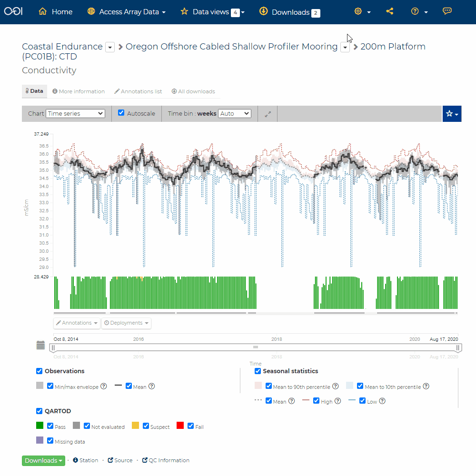Click the green Downloads button
476x476 pixels.
(x=43, y=460)
